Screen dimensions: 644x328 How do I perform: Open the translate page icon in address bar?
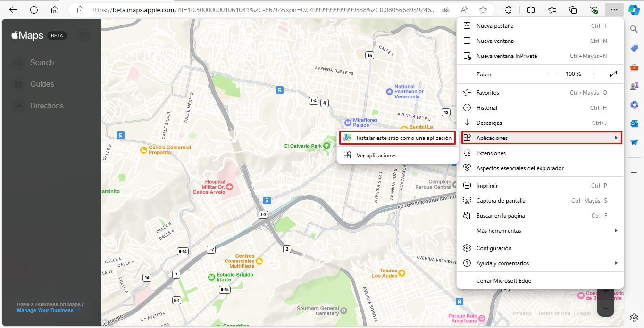[x=445, y=10]
